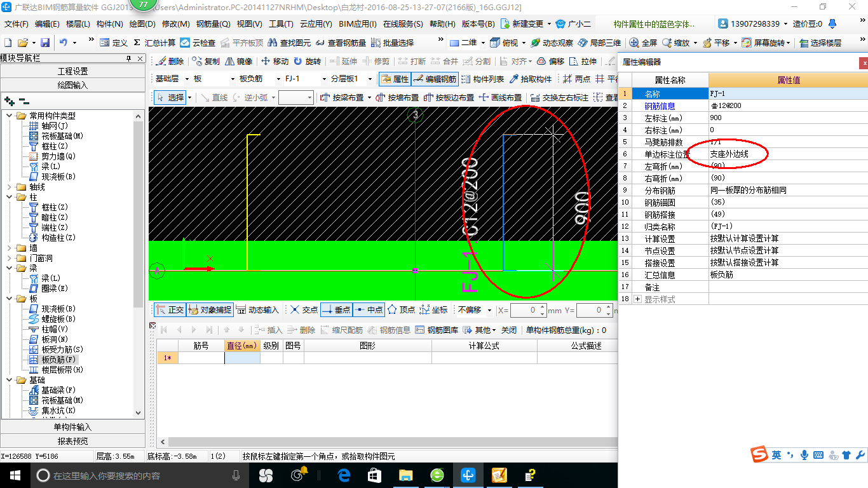
Task: Click the 移动 move tool
Action: (275, 61)
